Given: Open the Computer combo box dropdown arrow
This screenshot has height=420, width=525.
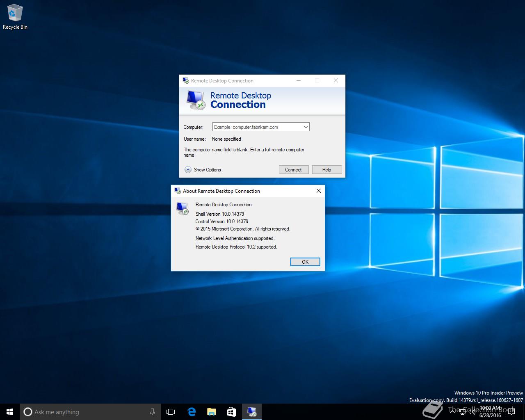Looking at the screenshot, I should 306,127.
